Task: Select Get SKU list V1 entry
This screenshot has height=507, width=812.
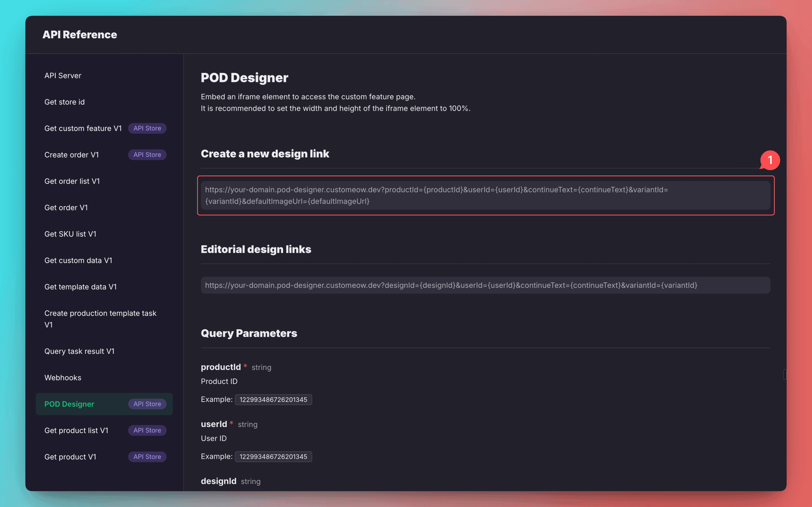Action: (70, 234)
